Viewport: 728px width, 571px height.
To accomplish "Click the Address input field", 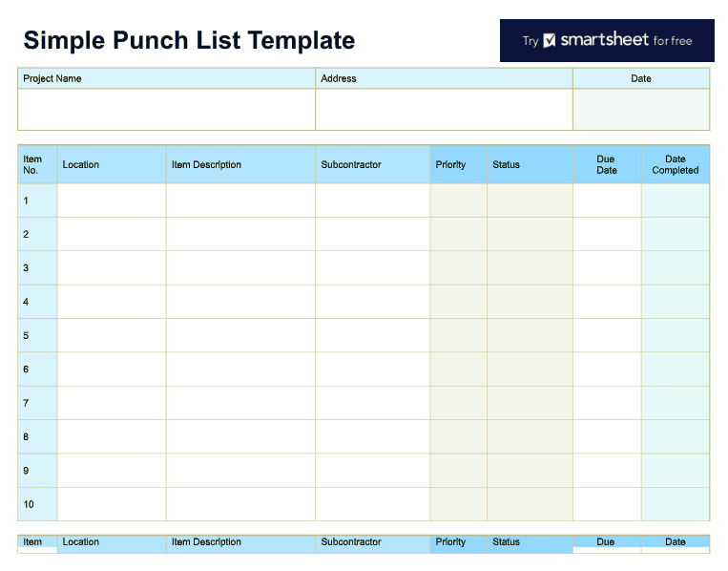I will (444, 109).
